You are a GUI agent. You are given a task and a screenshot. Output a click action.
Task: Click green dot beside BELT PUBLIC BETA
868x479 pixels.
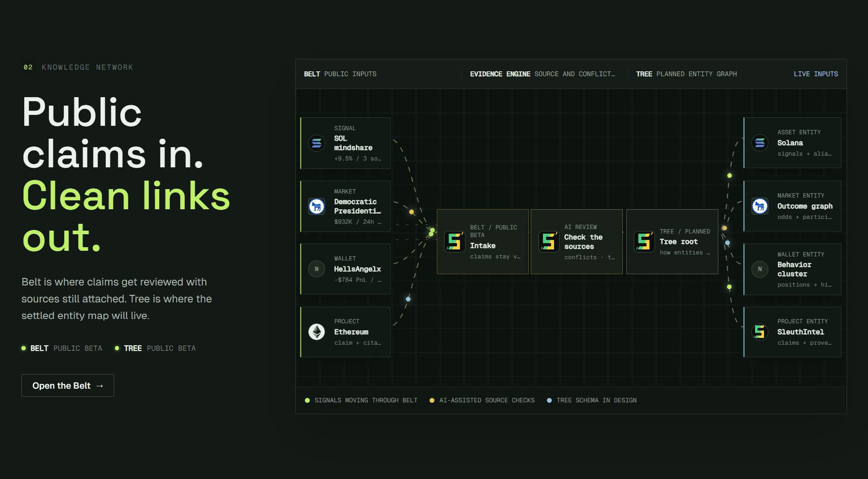tap(24, 348)
